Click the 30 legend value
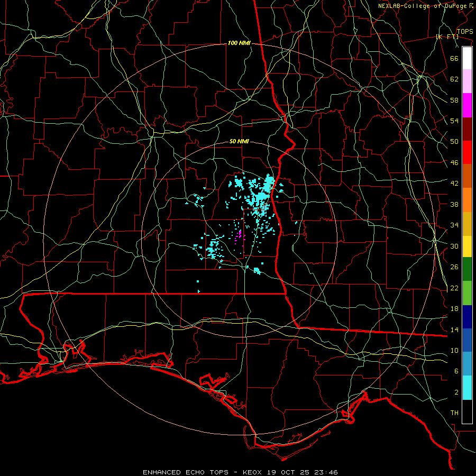This screenshot has width=476, height=476. pos(454,246)
